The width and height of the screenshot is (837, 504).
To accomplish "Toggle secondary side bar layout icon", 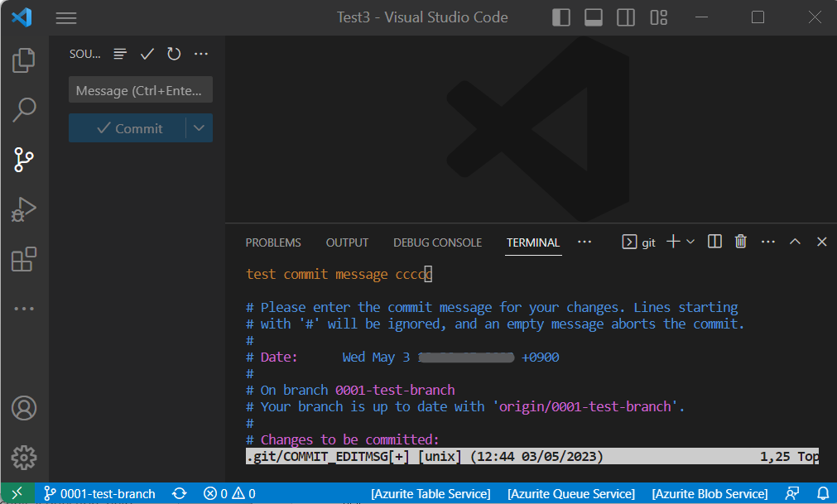I will (626, 17).
